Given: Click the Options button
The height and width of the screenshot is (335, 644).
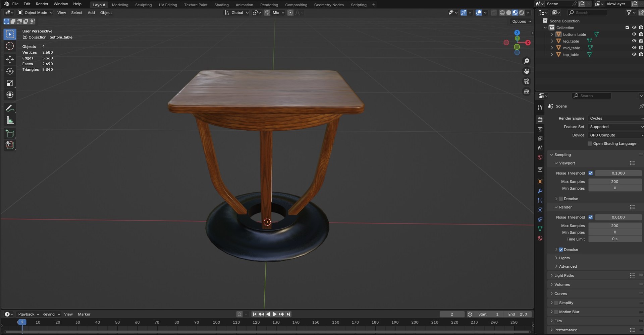Looking at the screenshot, I should tap(521, 21).
